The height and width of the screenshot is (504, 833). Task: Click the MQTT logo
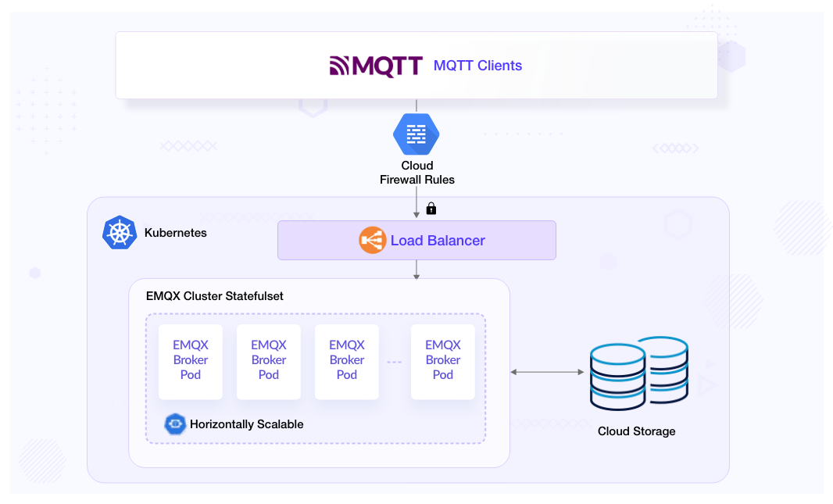(x=376, y=66)
